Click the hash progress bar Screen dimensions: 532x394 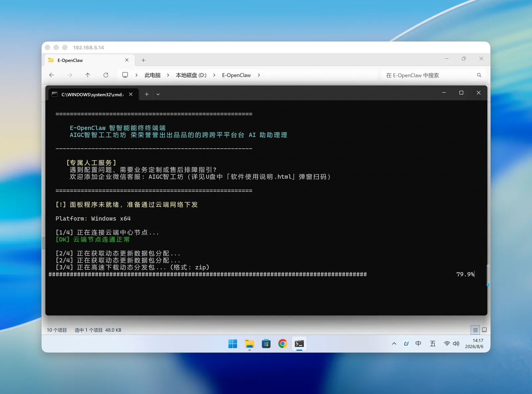tap(208, 274)
